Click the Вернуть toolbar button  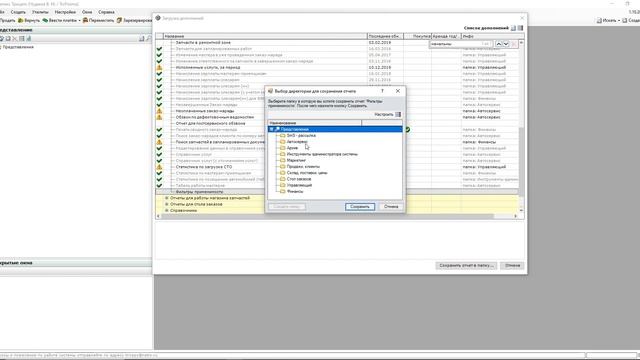(x=29, y=20)
